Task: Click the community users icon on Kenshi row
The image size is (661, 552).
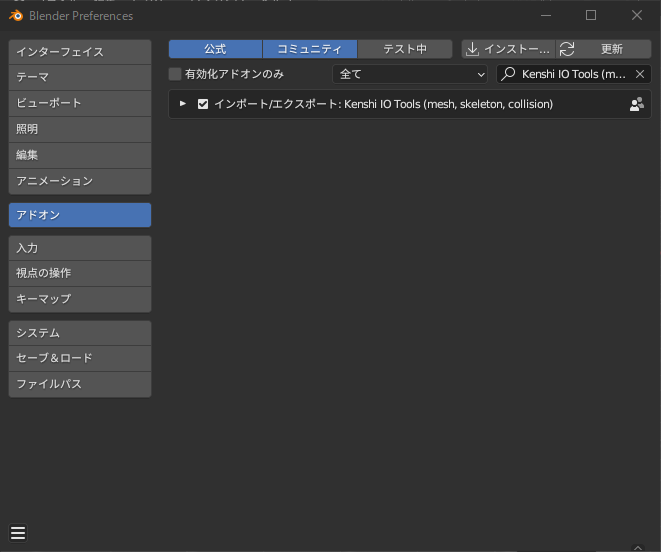Action: point(637,104)
